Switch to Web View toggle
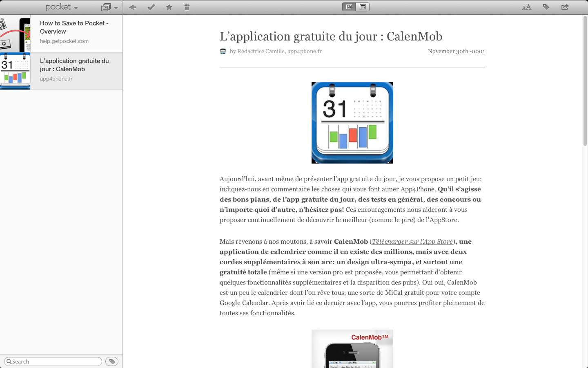The image size is (588, 368). 363,7
